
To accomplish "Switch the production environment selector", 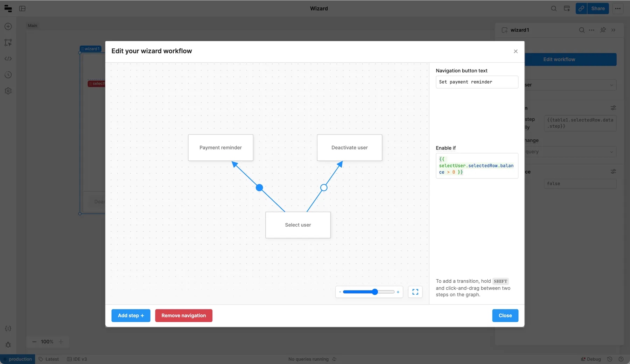I will point(17,359).
